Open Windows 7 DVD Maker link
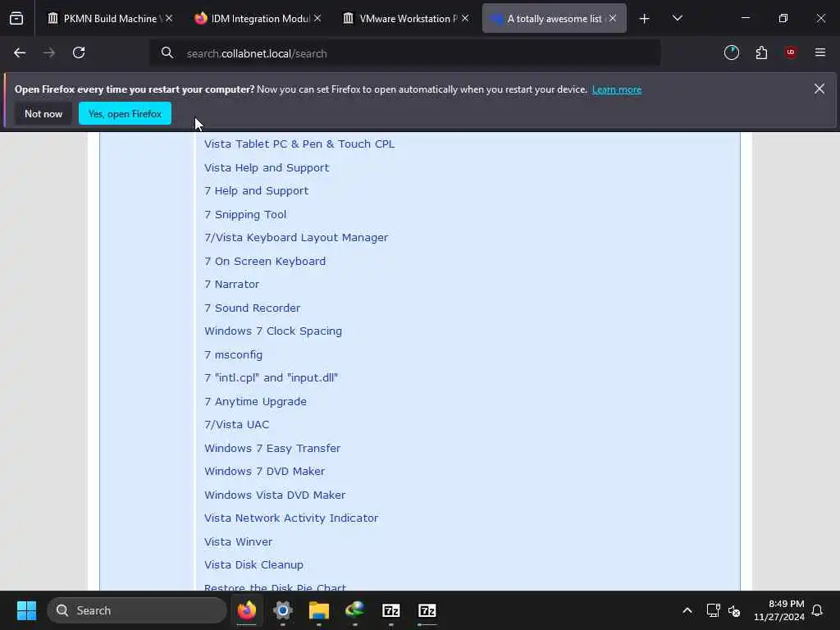This screenshot has width=840, height=630. [x=265, y=471]
